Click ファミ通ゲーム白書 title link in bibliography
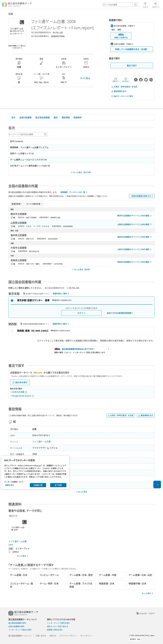Image resolution: width=163 pixels, height=644 pixels. coord(41,442)
